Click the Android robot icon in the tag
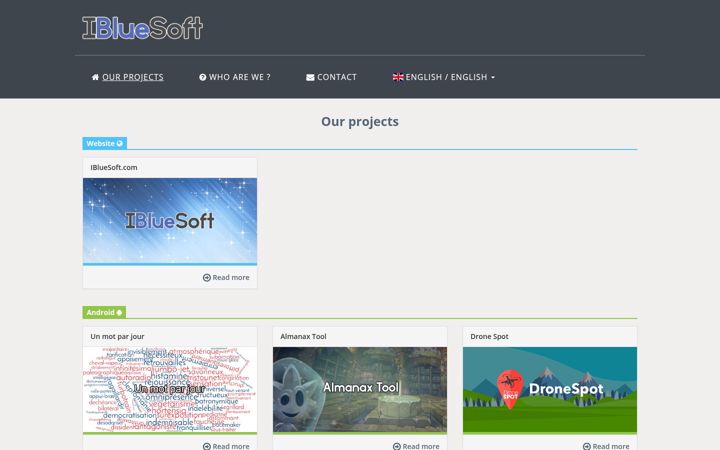This screenshot has height=450, width=720. [x=119, y=312]
